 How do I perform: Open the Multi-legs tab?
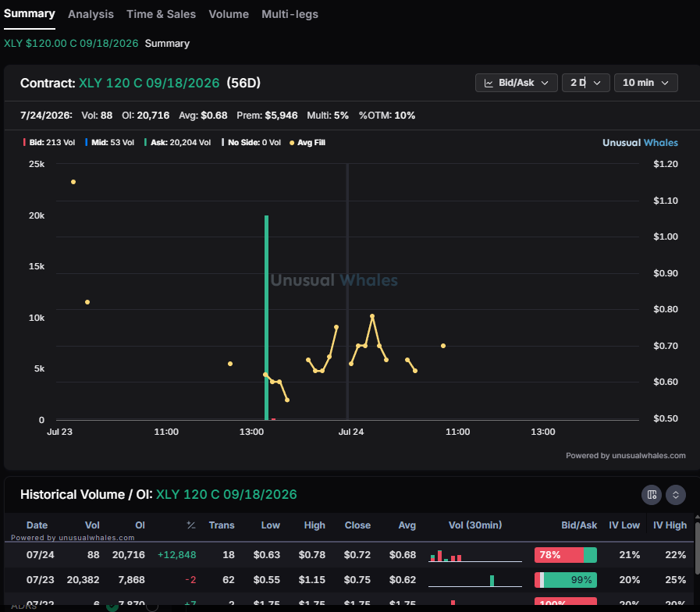coord(290,14)
